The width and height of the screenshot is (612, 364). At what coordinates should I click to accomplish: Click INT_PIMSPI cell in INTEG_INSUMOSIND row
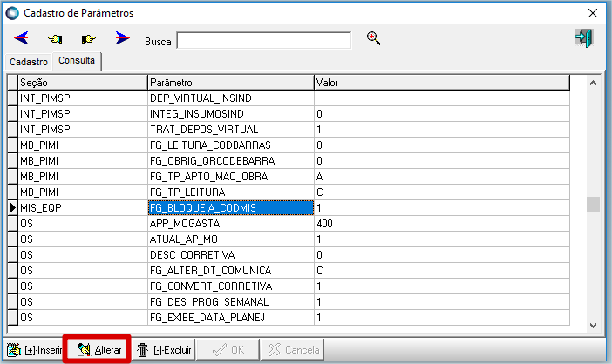pyautogui.click(x=83, y=114)
